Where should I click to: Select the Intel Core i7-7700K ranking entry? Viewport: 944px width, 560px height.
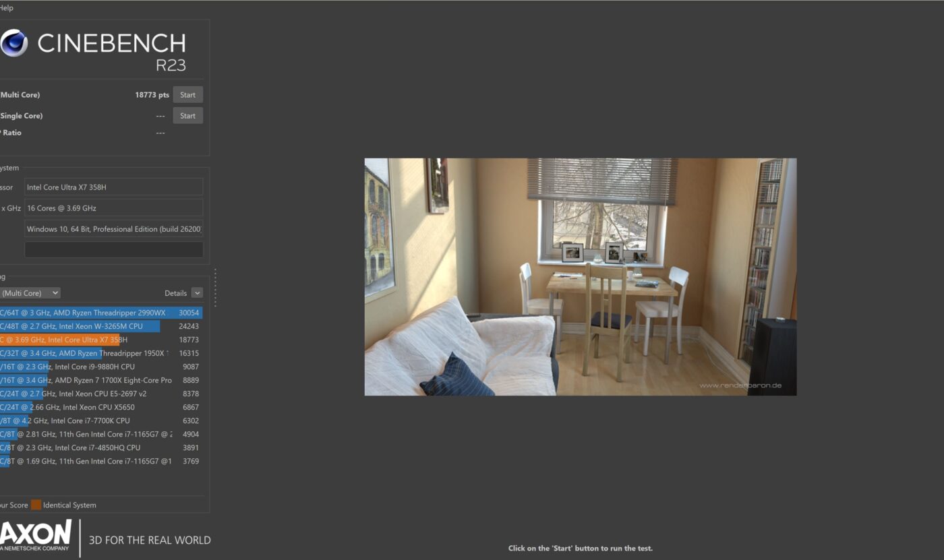coord(100,421)
